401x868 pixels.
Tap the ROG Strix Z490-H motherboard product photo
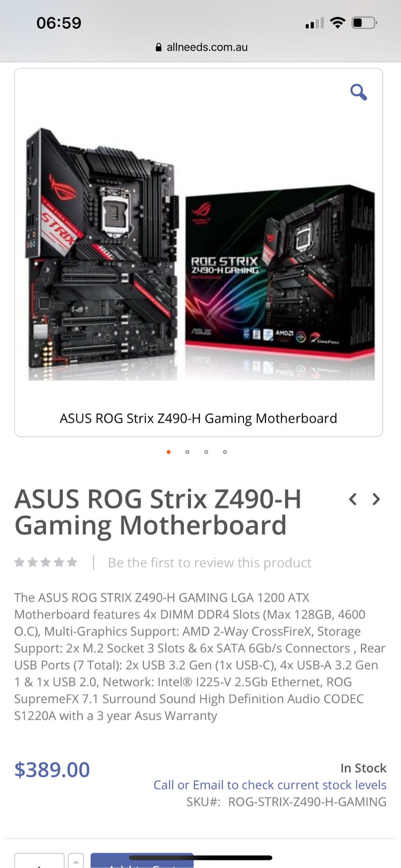pos(200,254)
